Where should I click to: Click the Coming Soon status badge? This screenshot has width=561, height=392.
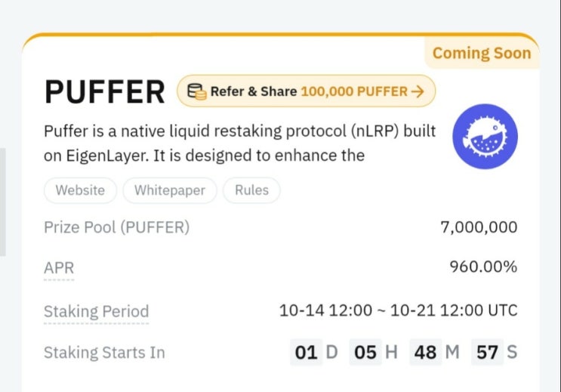pos(481,53)
